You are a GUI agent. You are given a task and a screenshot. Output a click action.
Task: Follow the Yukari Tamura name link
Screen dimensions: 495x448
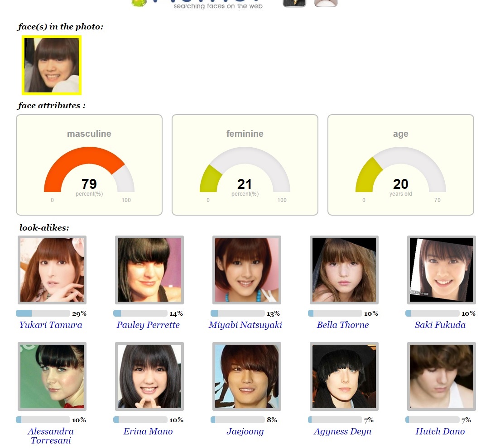point(51,325)
